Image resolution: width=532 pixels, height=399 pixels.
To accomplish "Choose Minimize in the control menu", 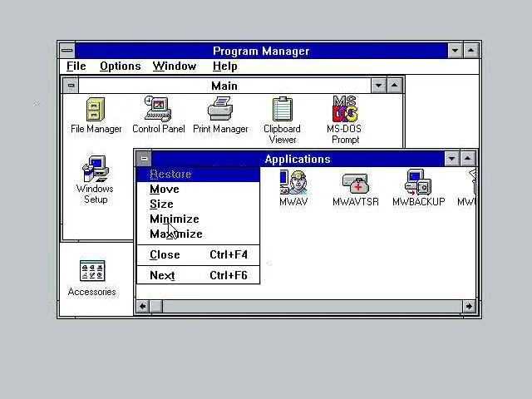I will [x=198, y=219].
